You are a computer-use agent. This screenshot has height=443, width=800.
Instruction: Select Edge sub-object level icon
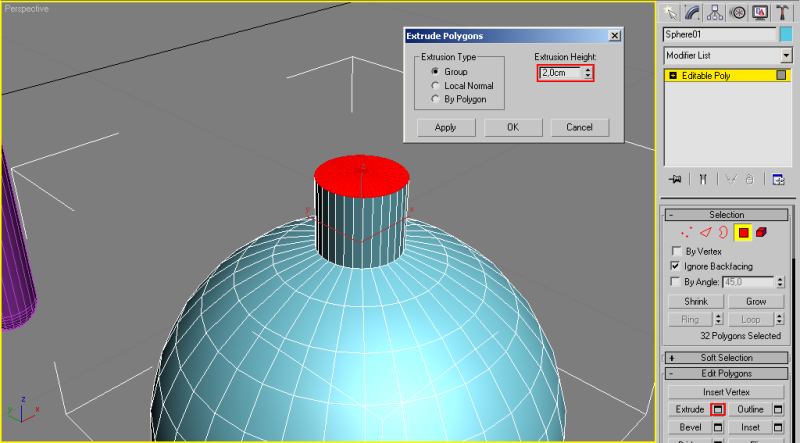click(706, 233)
